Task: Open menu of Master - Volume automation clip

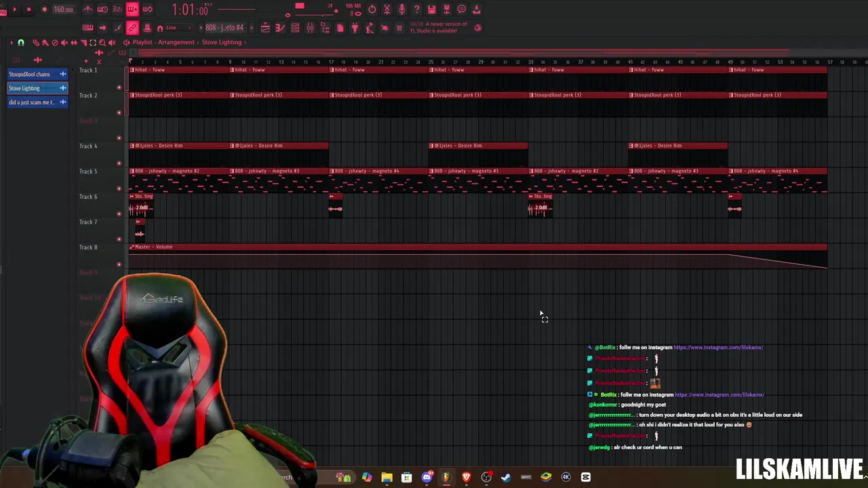Action: click(x=132, y=247)
